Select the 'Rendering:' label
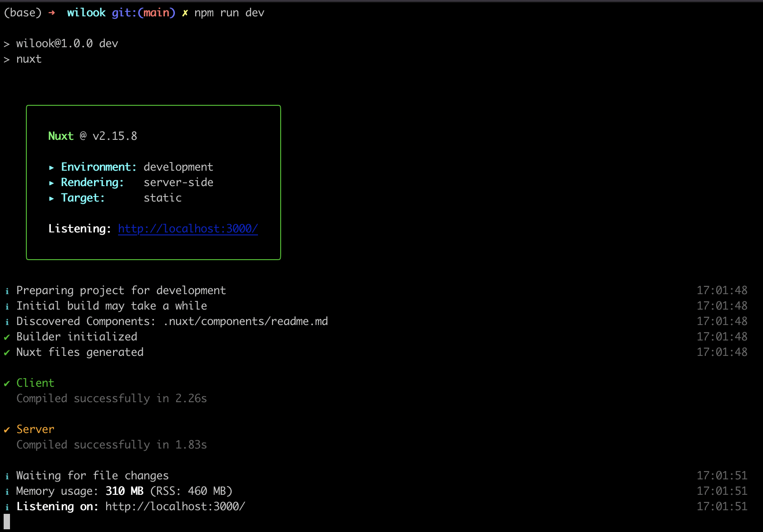The height and width of the screenshot is (532, 763). coord(92,182)
